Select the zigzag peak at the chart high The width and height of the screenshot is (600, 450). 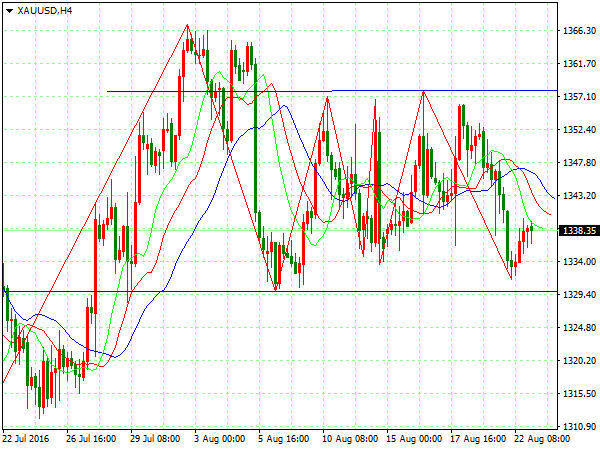[x=187, y=25]
